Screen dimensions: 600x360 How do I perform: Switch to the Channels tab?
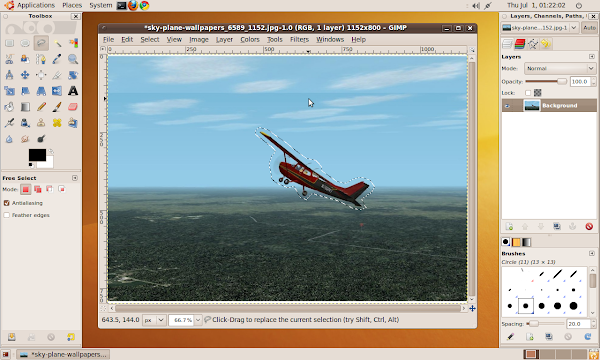520,44
